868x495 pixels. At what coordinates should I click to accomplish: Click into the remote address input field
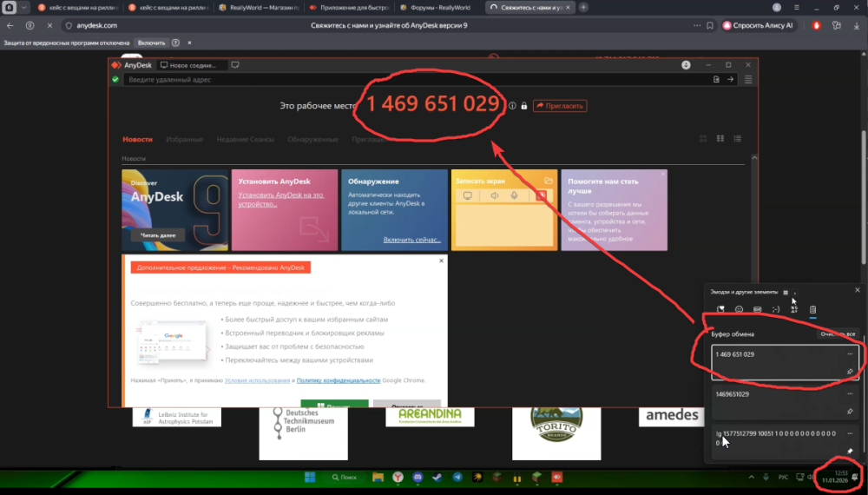[x=418, y=80]
